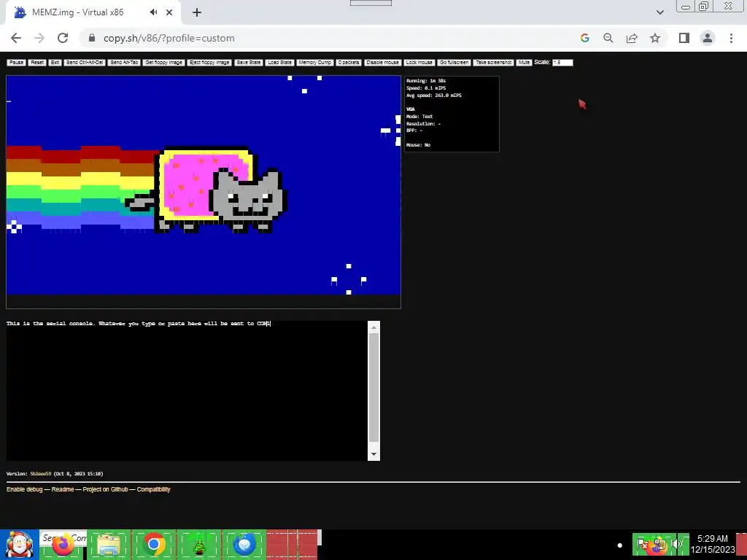747x560 pixels.
Task: Click the tray flag notification icon
Action: pos(643,544)
